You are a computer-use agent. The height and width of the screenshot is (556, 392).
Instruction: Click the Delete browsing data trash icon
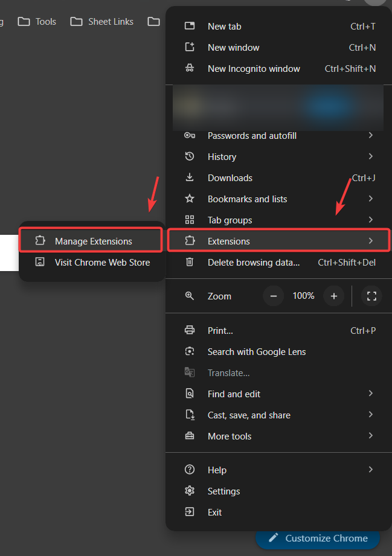[190, 262]
